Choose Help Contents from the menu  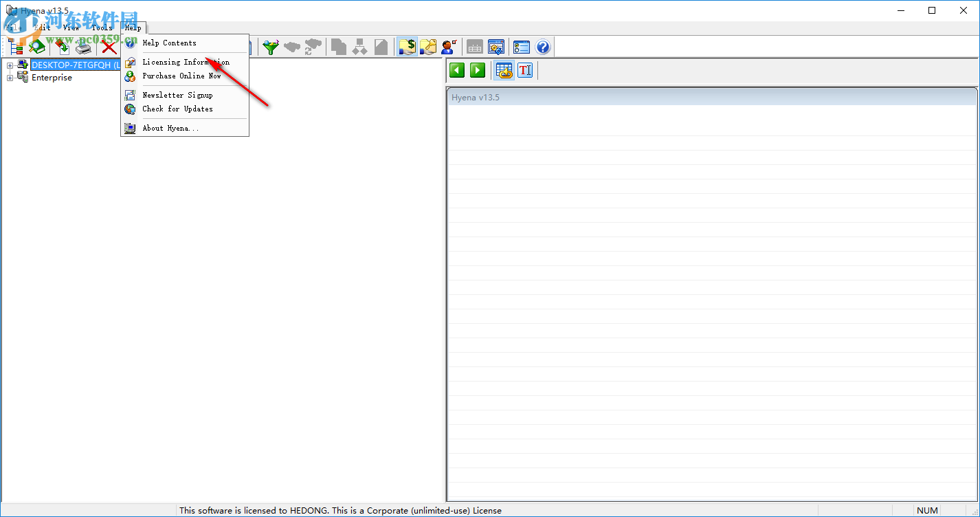tap(184, 43)
